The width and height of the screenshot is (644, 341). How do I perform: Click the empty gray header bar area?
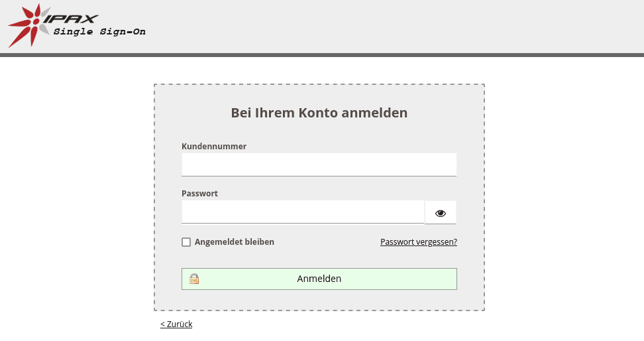398,27
